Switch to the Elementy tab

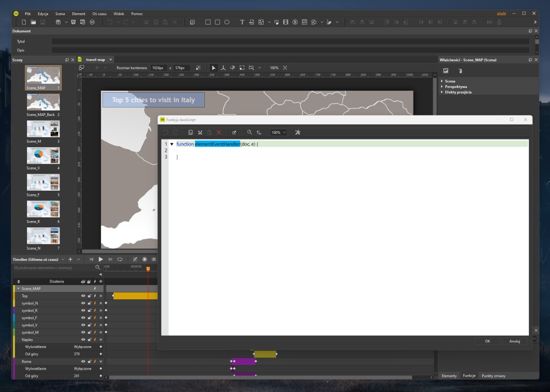[x=449, y=376]
